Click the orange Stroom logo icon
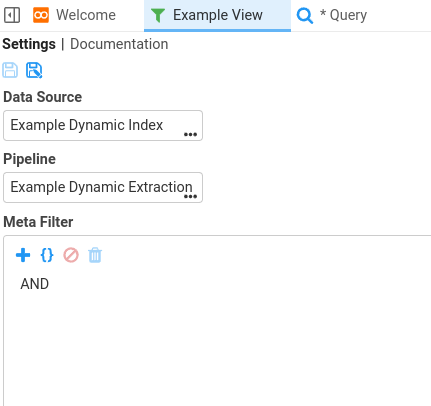Viewport: 431px width, 406px height. [41, 15]
